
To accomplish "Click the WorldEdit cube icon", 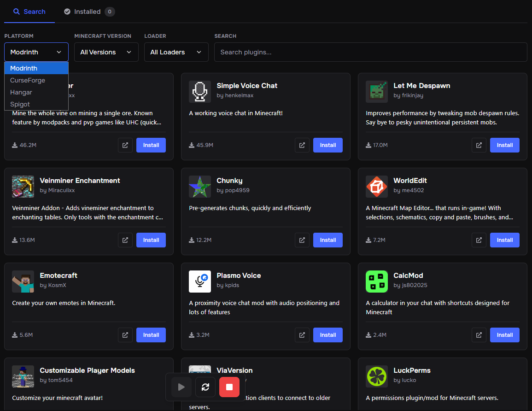I will tap(377, 187).
